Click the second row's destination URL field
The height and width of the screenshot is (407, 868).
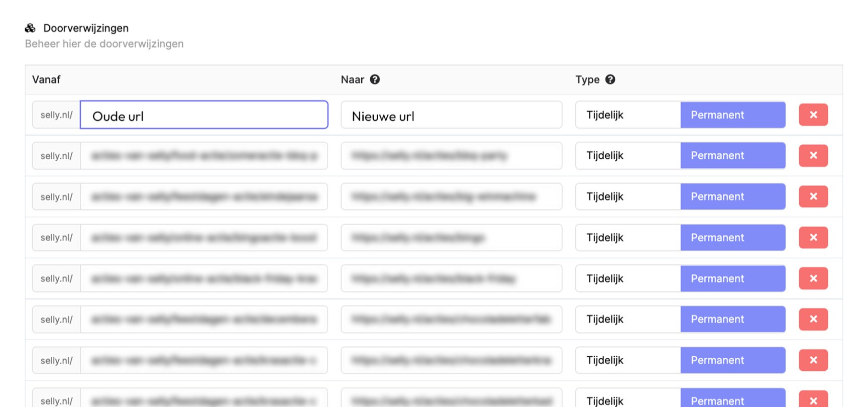(x=451, y=156)
